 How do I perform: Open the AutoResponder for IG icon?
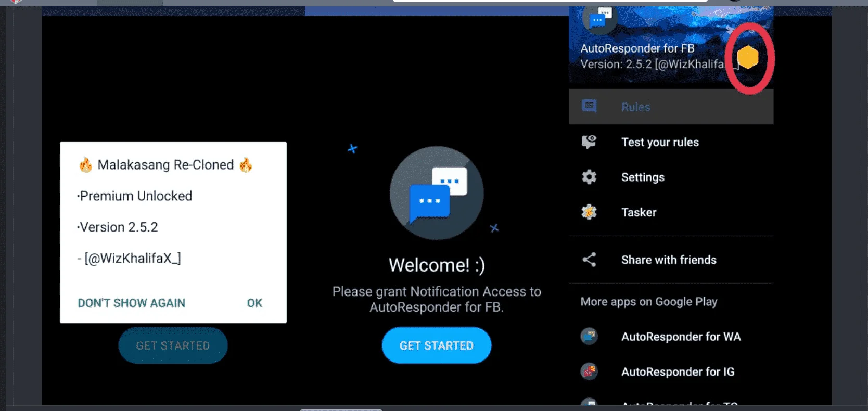click(x=589, y=371)
